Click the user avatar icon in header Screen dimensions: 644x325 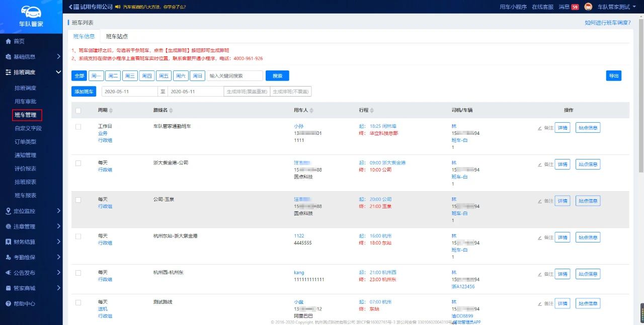pyautogui.click(x=588, y=7)
